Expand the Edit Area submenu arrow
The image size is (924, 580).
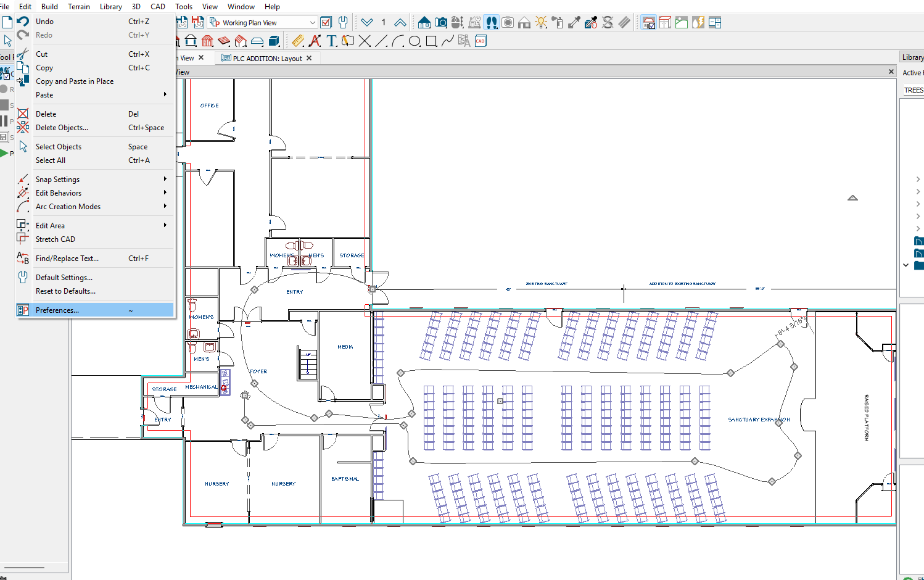tap(165, 226)
